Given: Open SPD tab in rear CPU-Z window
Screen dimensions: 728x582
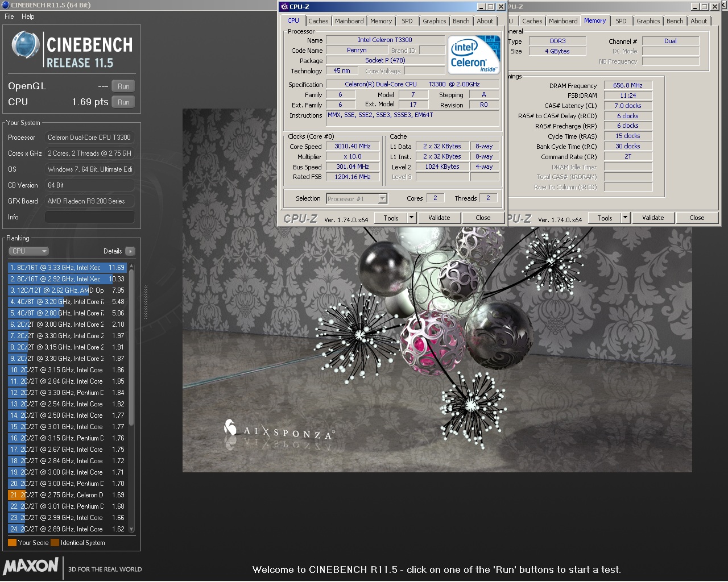Looking at the screenshot, I should click(x=621, y=21).
